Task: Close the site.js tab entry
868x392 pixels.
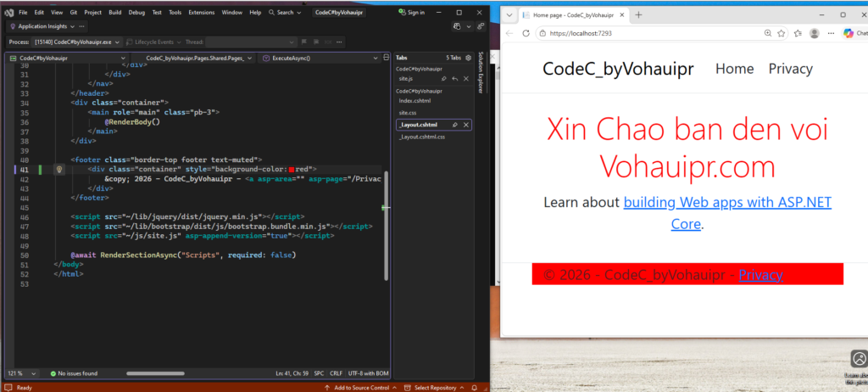Action: tap(466, 78)
